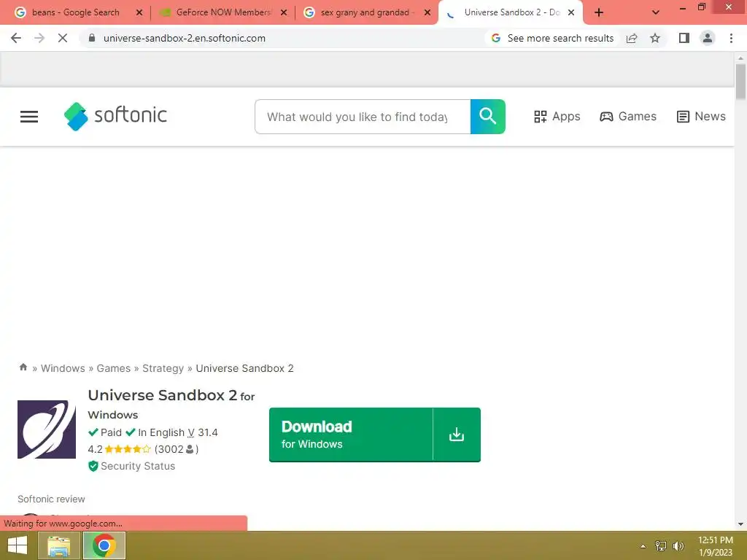The width and height of the screenshot is (747, 560).
Task: Open the News section
Action: click(701, 117)
